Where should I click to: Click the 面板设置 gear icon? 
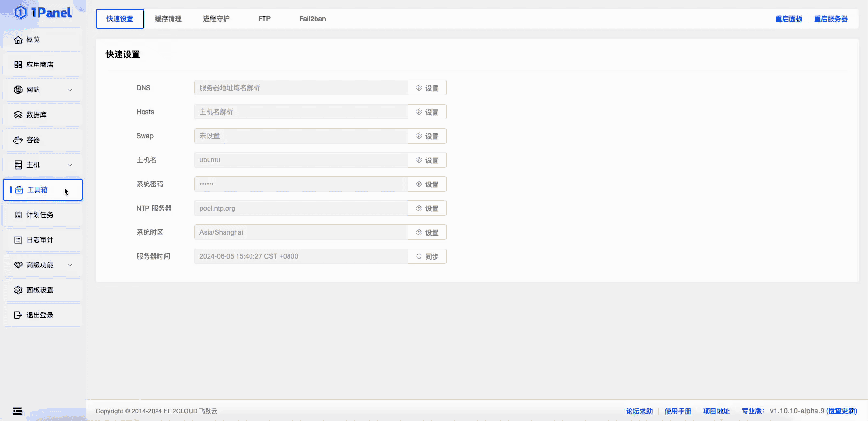pyautogui.click(x=18, y=290)
